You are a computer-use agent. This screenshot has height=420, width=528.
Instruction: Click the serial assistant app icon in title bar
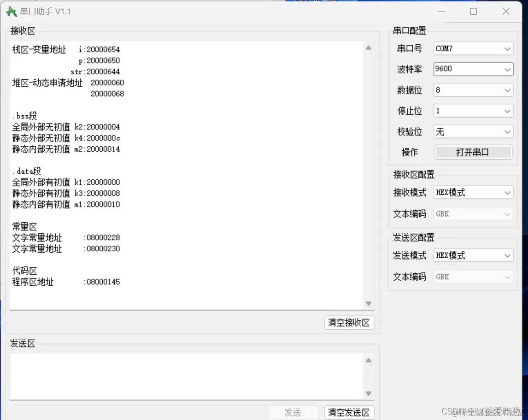[x=12, y=12]
